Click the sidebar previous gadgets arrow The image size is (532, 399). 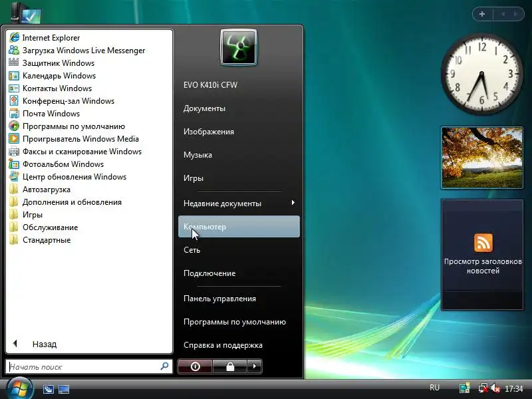click(503, 14)
